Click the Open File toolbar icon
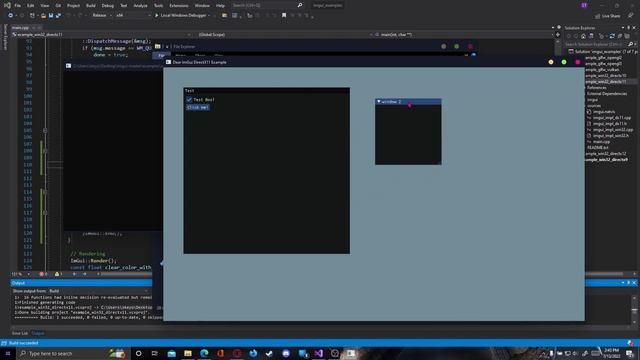640x360 pixels. point(43,16)
